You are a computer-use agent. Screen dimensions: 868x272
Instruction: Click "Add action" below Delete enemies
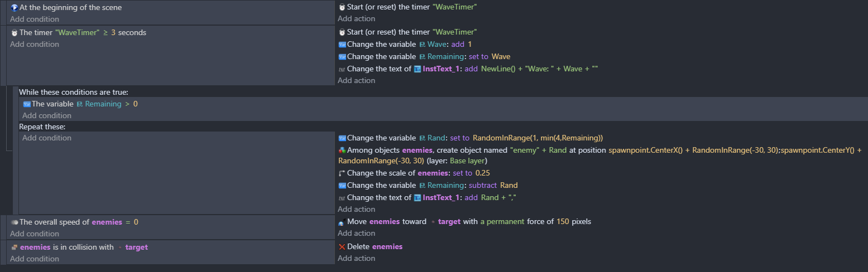click(356, 259)
